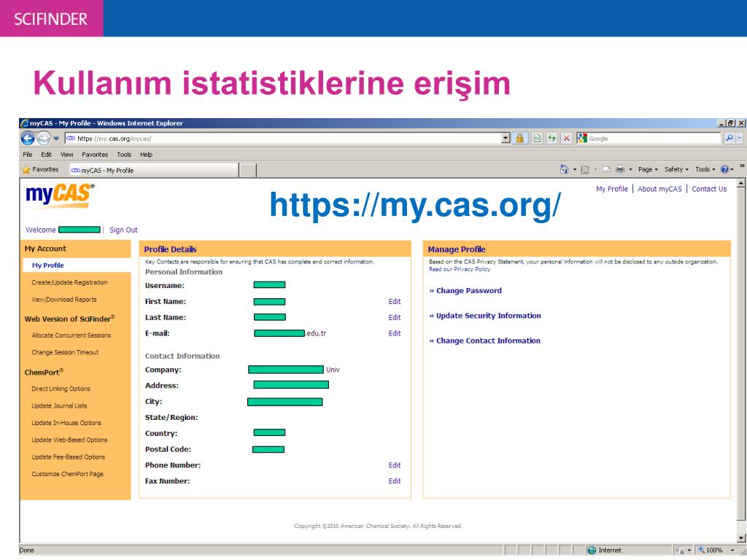Refresh the page with the green arrows icon
Screen dimensions: 747x560
point(551,139)
